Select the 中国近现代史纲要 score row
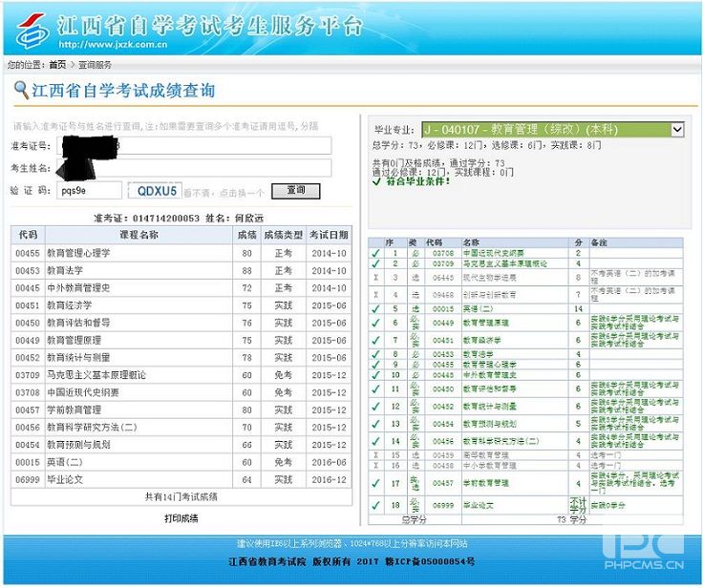Viewport: 703px width, 588px height. coord(181,392)
